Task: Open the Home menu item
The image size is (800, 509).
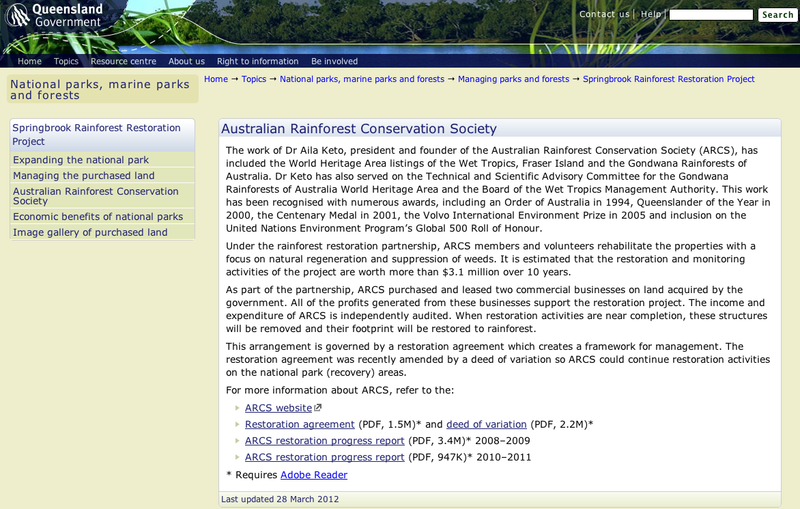Action: tap(30, 61)
